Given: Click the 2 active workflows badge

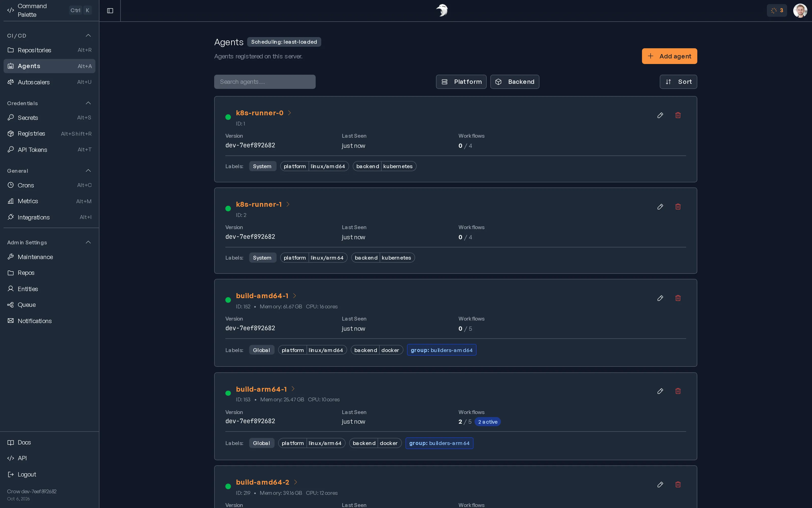Looking at the screenshot, I should point(487,422).
